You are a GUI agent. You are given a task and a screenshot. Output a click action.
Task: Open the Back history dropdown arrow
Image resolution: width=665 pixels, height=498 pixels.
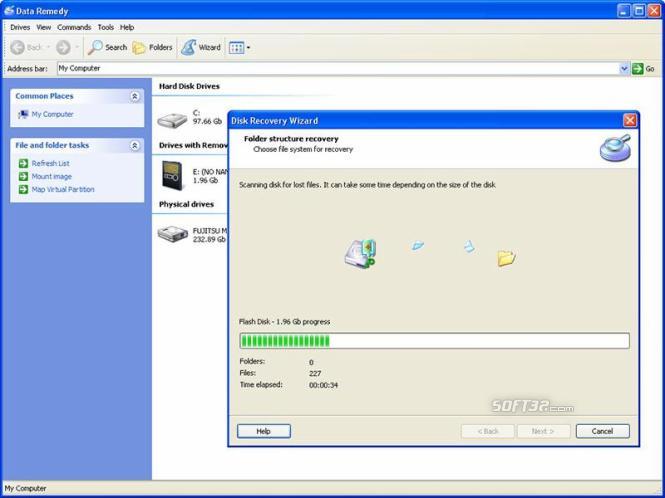pyautogui.click(x=48, y=48)
